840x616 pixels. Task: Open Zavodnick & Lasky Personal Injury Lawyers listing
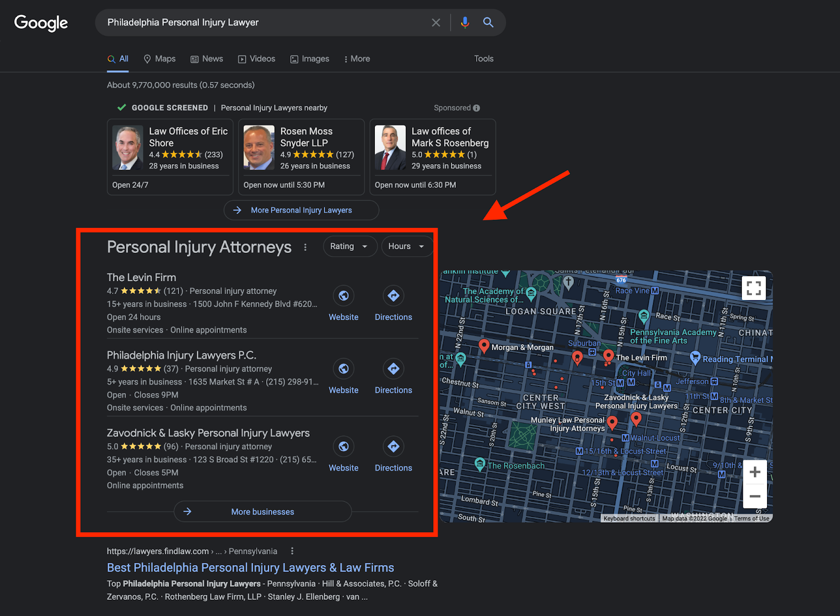pos(208,433)
